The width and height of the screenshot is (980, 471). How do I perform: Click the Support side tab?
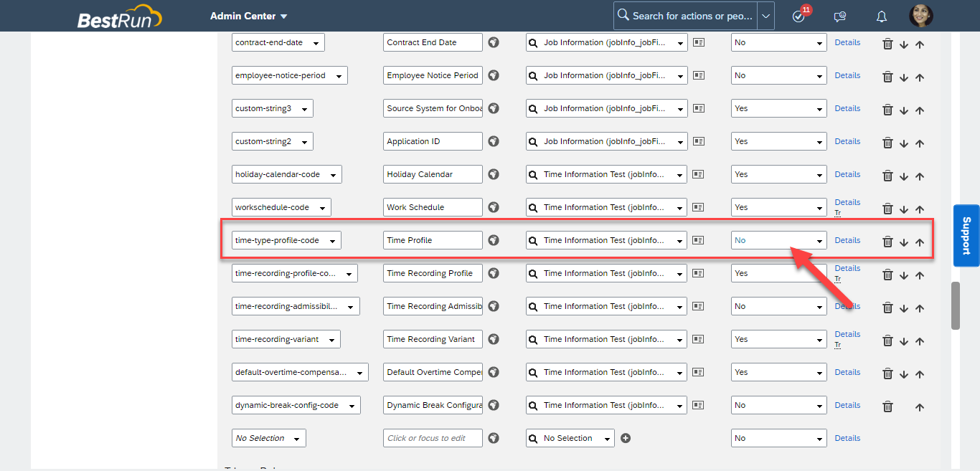966,235
